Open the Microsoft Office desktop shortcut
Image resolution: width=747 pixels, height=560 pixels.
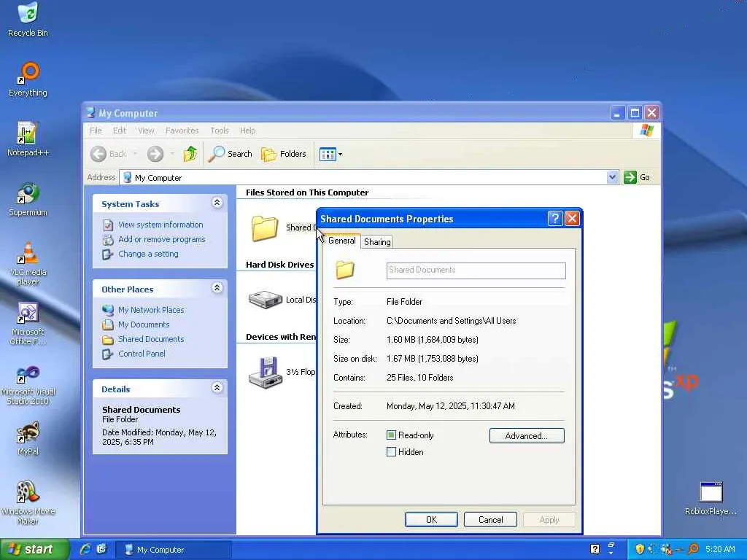click(28, 324)
